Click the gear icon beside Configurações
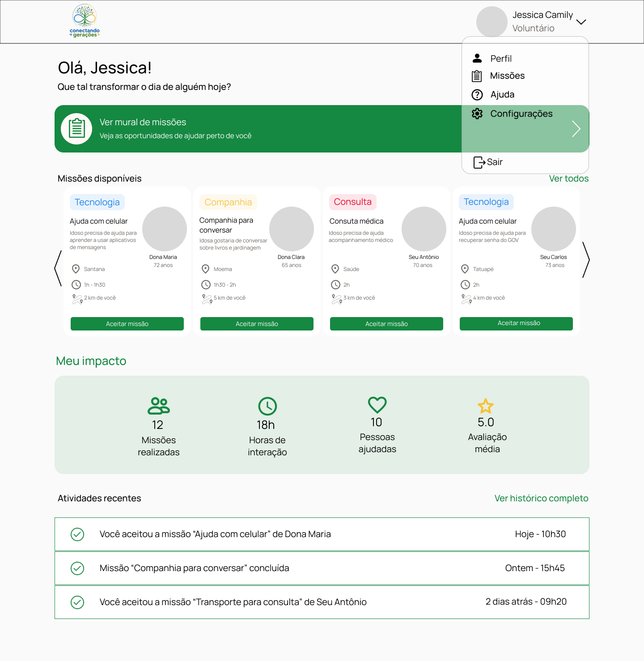This screenshot has width=644, height=661. pos(477,114)
